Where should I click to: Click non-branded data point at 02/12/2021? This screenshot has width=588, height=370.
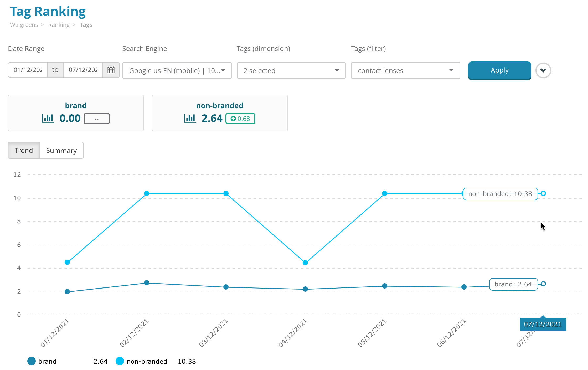(x=147, y=193)
